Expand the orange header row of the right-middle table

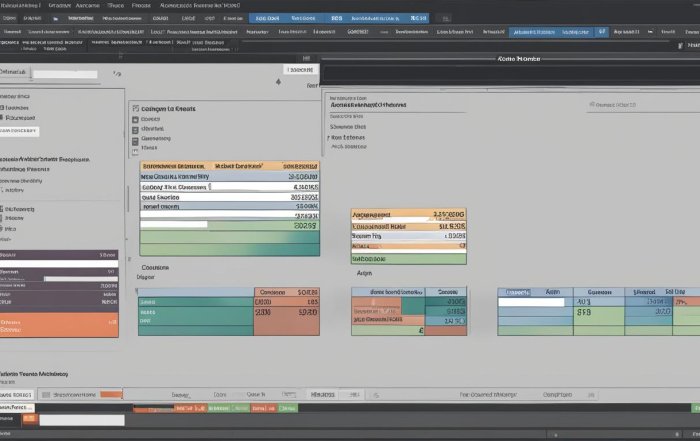point(409,214)
